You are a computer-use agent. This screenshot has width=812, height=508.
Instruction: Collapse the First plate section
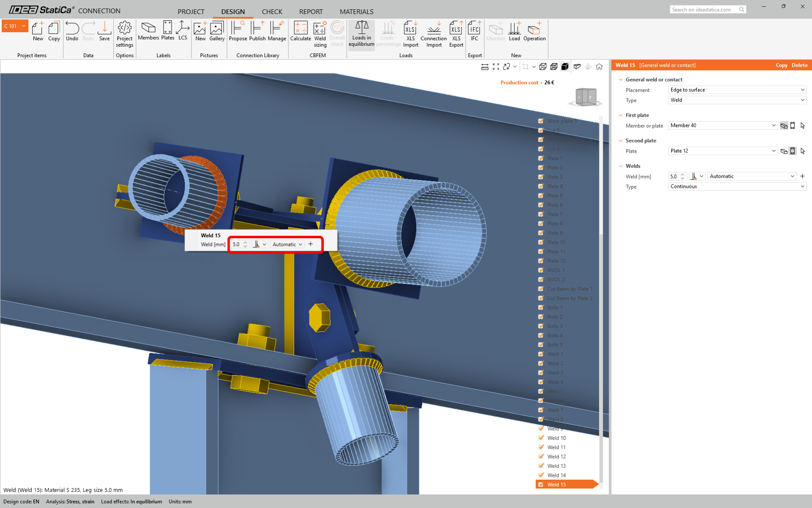621,115
